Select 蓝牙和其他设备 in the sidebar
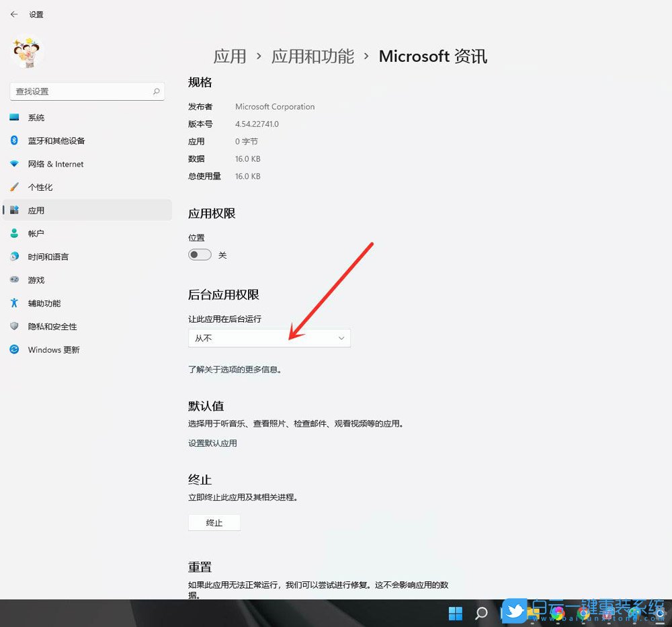The image size is (672, 627). (55, 140)
